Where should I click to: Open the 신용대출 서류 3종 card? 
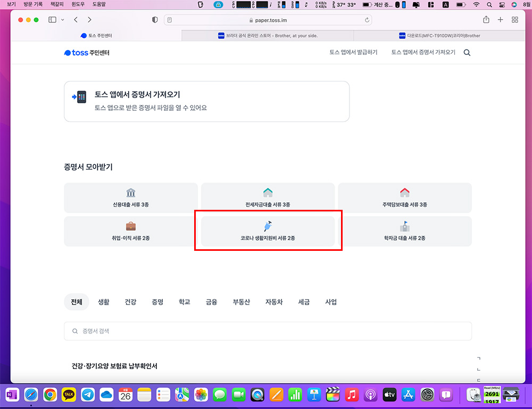131,198
